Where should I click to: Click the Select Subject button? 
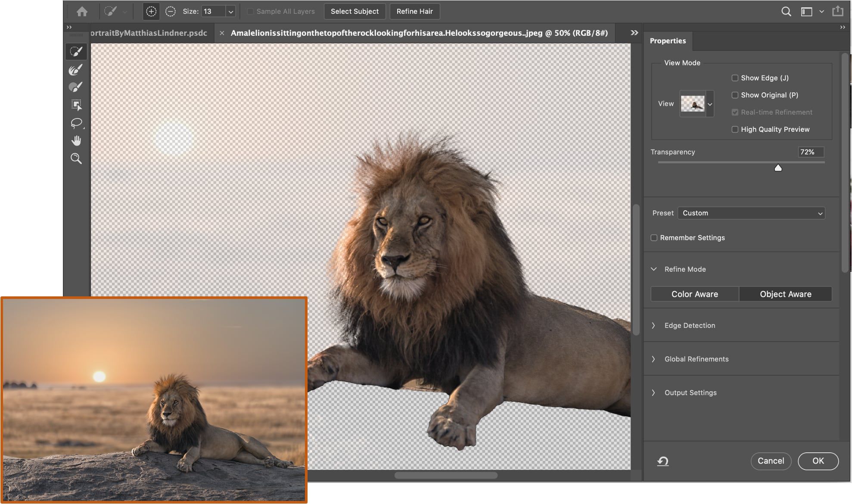pos(354,11)
